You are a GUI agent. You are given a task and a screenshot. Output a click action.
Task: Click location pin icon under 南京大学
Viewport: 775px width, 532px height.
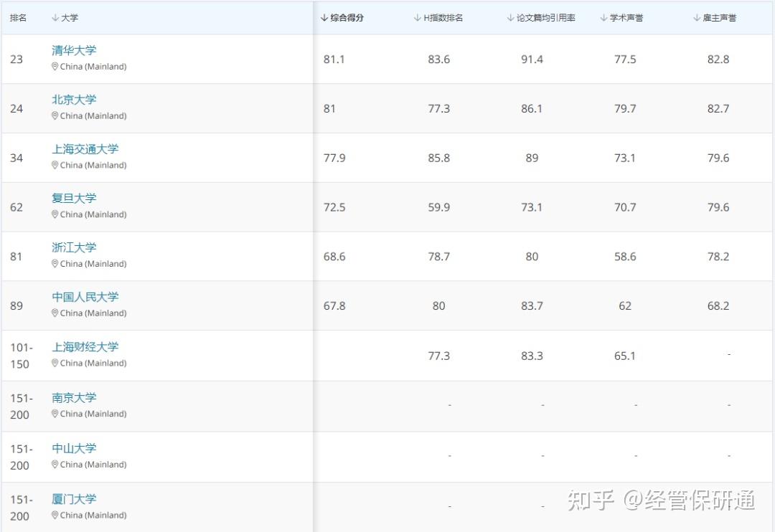55,414
